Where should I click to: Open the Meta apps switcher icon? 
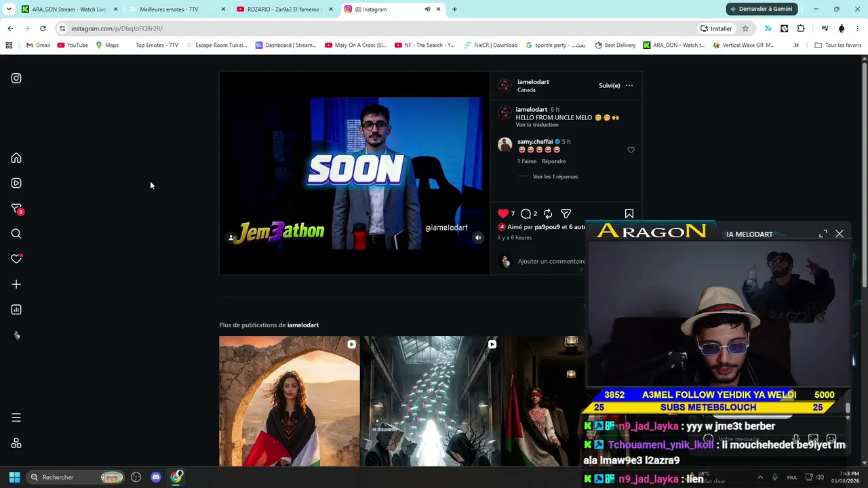click(x=16, y=443)
